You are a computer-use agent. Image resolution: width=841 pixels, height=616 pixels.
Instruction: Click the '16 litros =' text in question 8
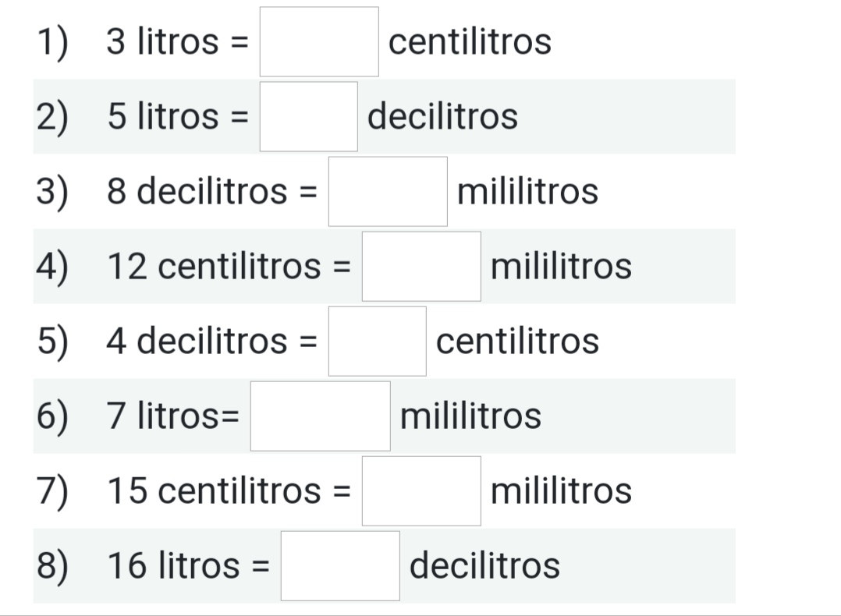(188, 566)
